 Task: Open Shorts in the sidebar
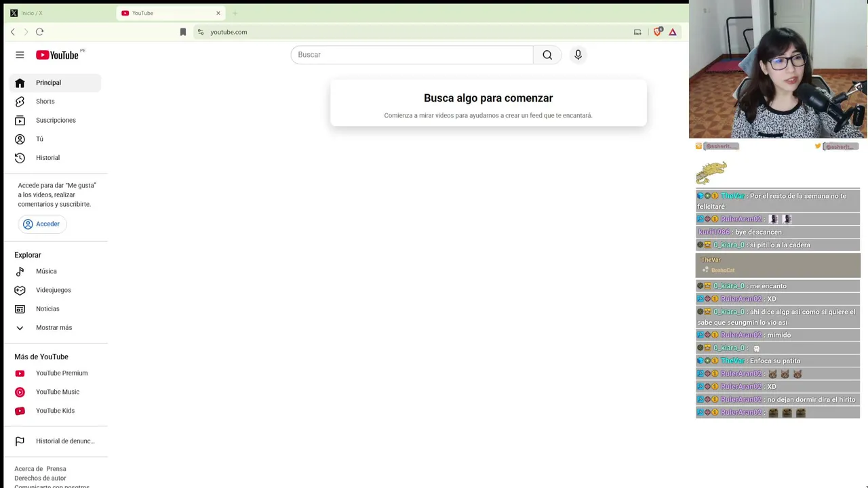(x=55, y=102)
